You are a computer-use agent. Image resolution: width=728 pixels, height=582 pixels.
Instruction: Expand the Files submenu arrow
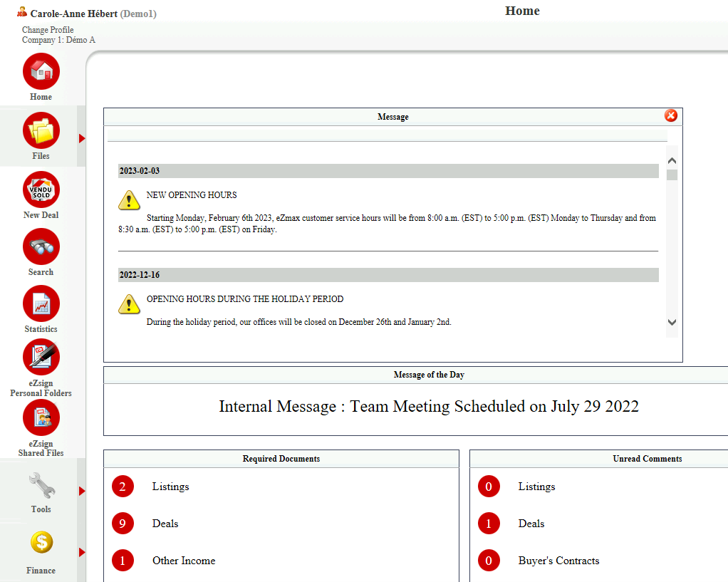click(x=82, y=138)
